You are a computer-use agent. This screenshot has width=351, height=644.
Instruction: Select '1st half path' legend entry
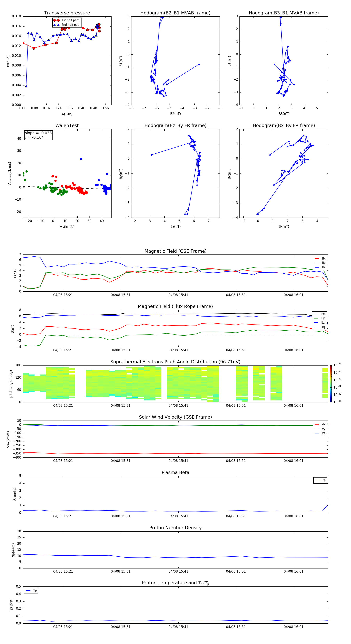pos(66,20)
